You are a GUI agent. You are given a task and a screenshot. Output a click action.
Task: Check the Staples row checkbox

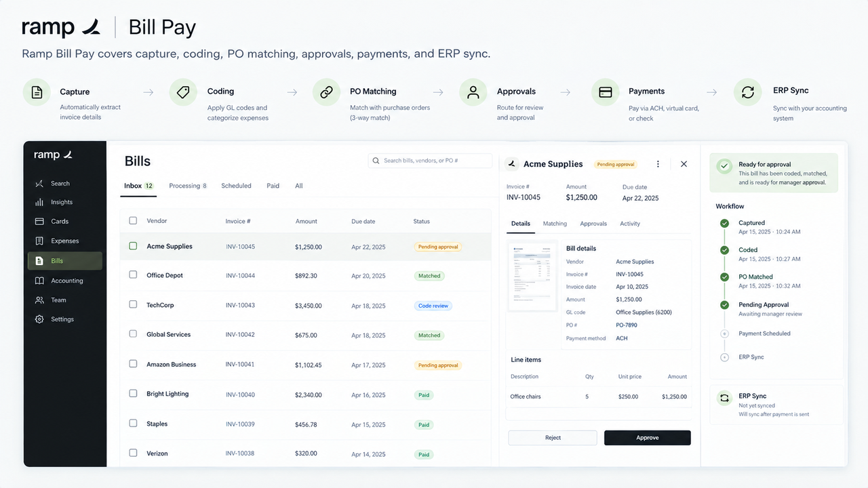point(133,424)
